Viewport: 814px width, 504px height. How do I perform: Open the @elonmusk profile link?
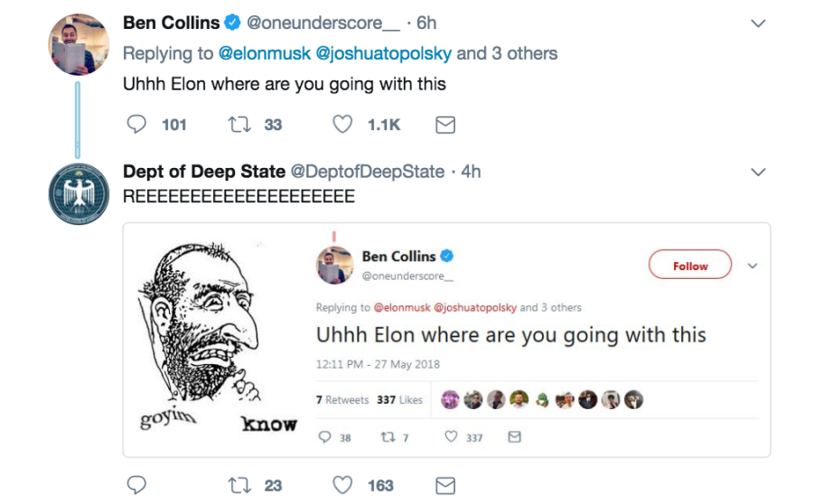(x=265, y=53)
